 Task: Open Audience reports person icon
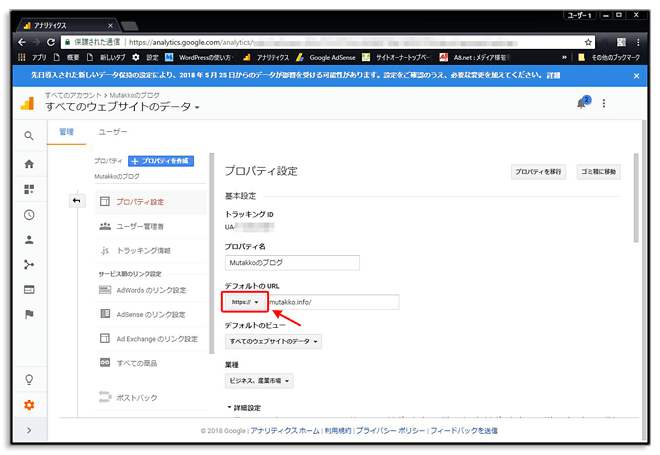point(29,240)
